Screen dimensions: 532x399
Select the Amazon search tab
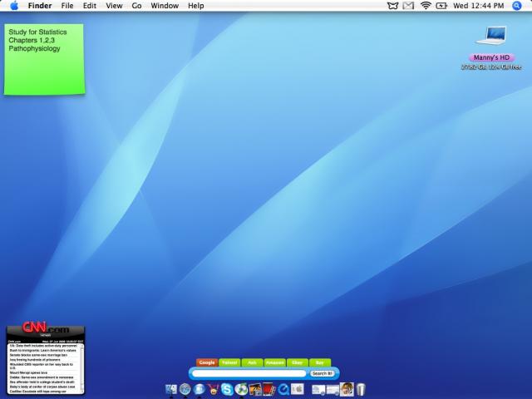[x=275, y=362]
